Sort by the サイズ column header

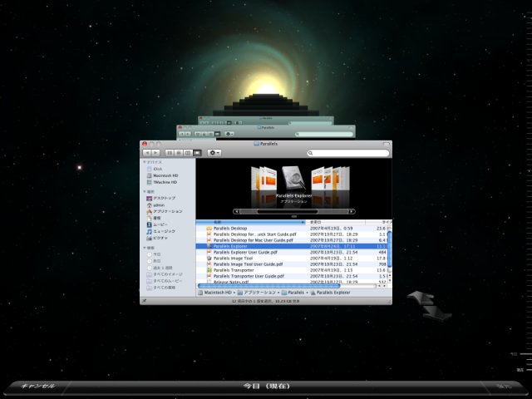coord(379,222)
